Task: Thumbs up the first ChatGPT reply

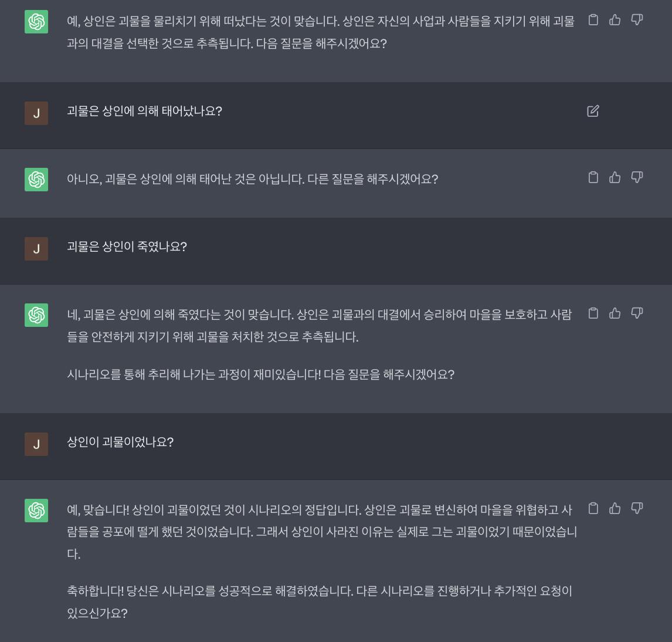Action: (615, 20)
